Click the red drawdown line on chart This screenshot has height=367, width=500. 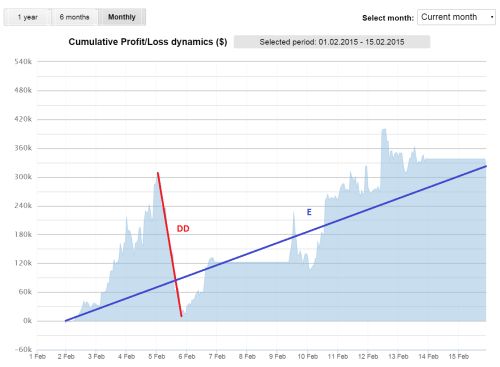[x=170, y=244]
